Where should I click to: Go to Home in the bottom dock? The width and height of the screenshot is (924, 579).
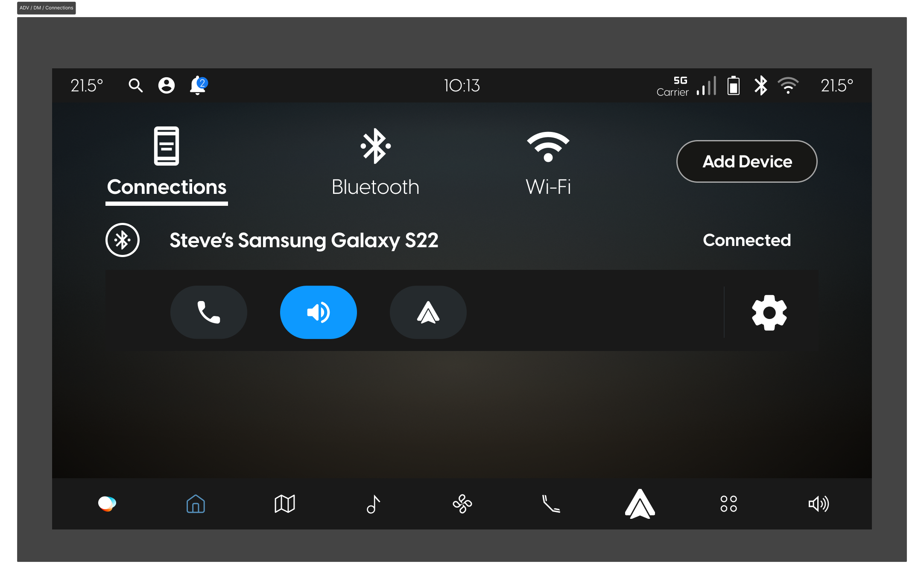196,504
